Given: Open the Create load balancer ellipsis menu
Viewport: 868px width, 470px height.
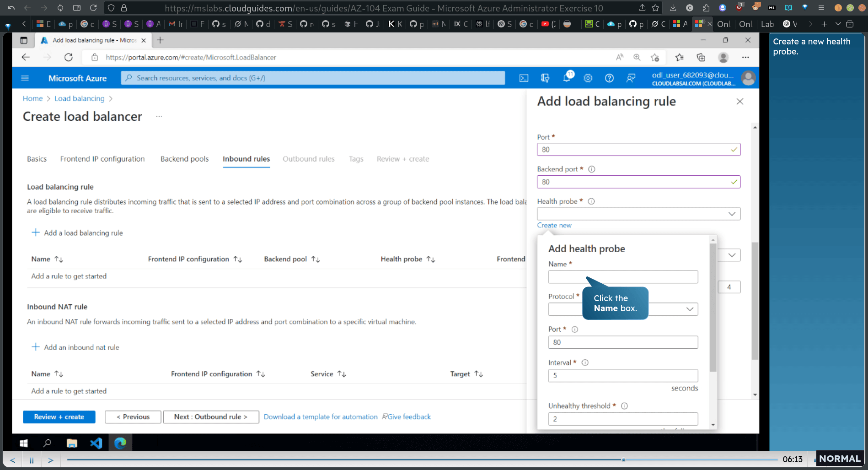Looking at the screenshot, I should (159, 116).
